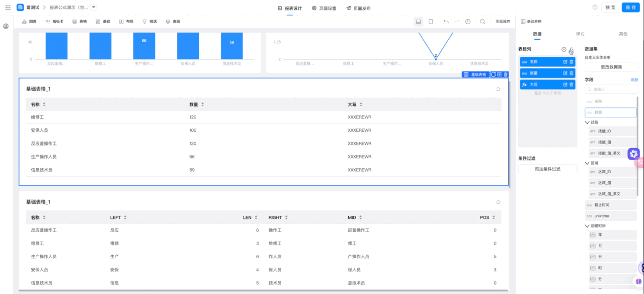Switch to desktop preview mode
The height and width of the screenshot is (294, 644).
point(418,22)
